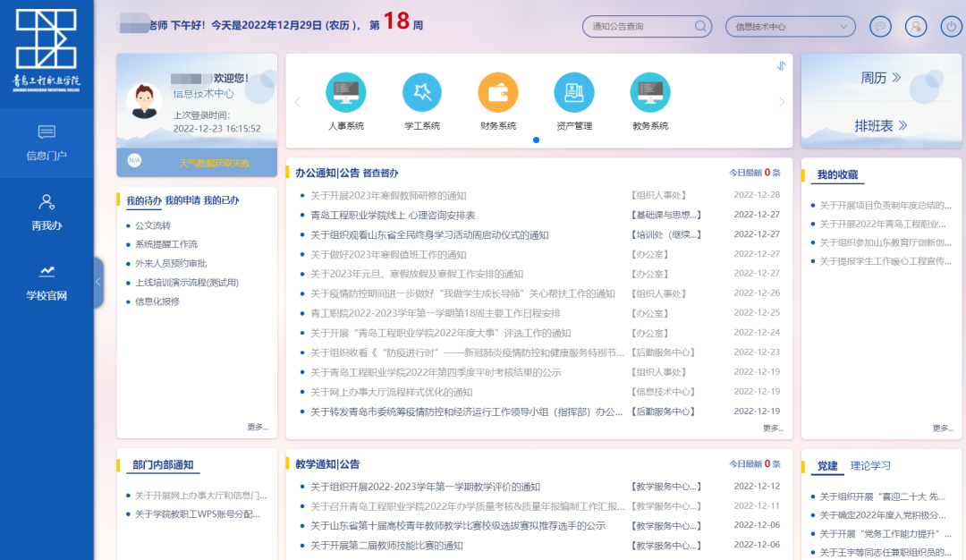Open the 教务系统 application icon
This screenshot has height=560, width=966.
pos(649,92)
